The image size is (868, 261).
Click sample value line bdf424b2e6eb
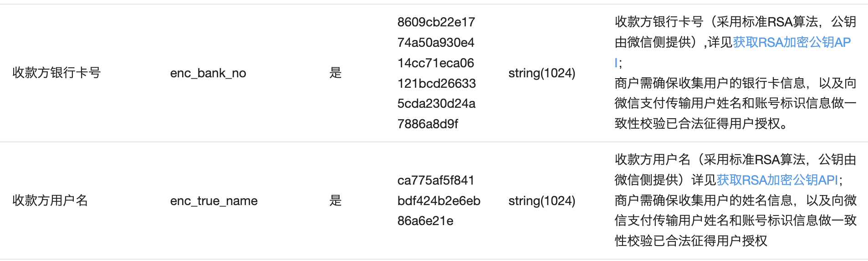pos(439,201)
